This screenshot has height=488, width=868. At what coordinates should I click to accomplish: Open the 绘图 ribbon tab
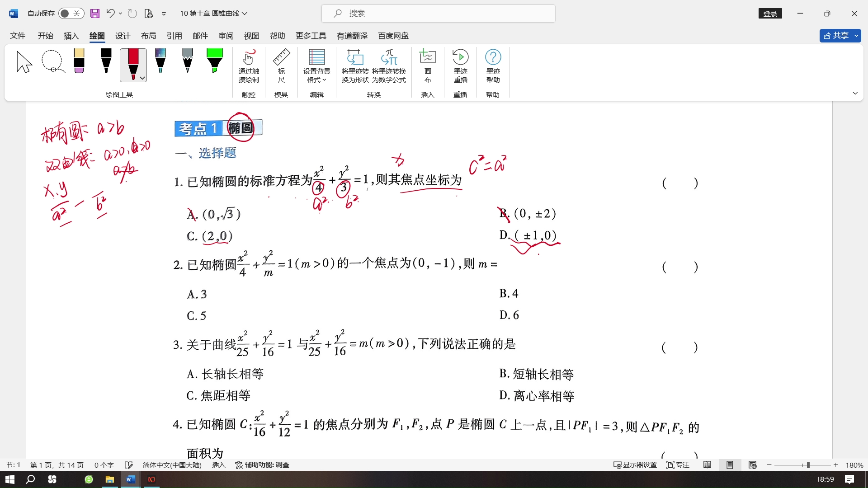pyautogui.click(x=97, y=36)
